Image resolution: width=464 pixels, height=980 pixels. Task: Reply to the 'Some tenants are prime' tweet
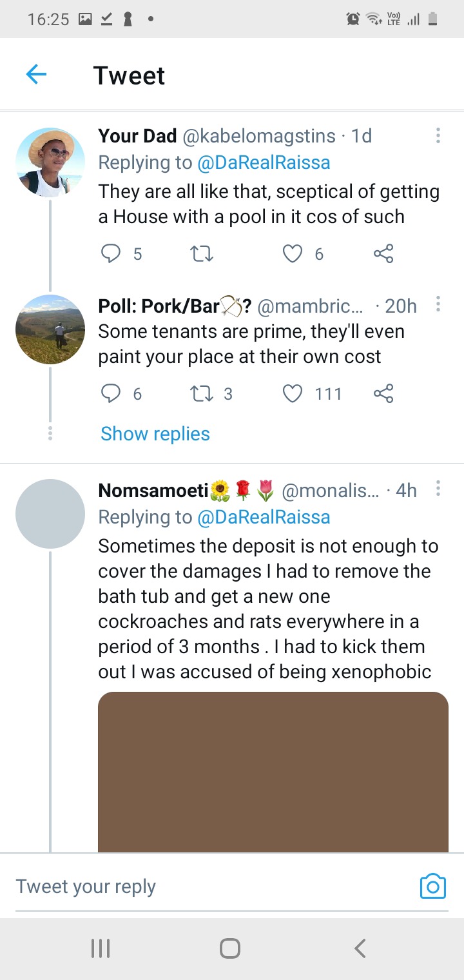tap(111, 393)
